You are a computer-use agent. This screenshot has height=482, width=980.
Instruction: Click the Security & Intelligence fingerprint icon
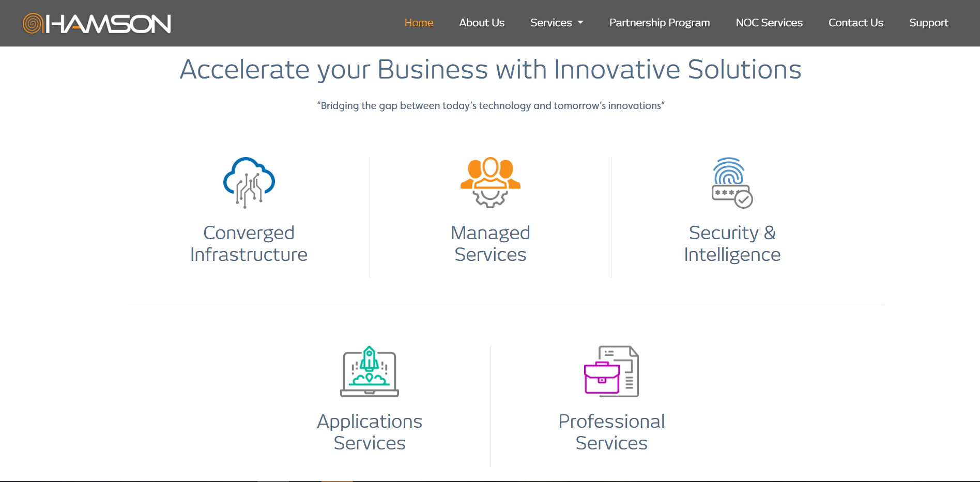[x=732, y=182]
